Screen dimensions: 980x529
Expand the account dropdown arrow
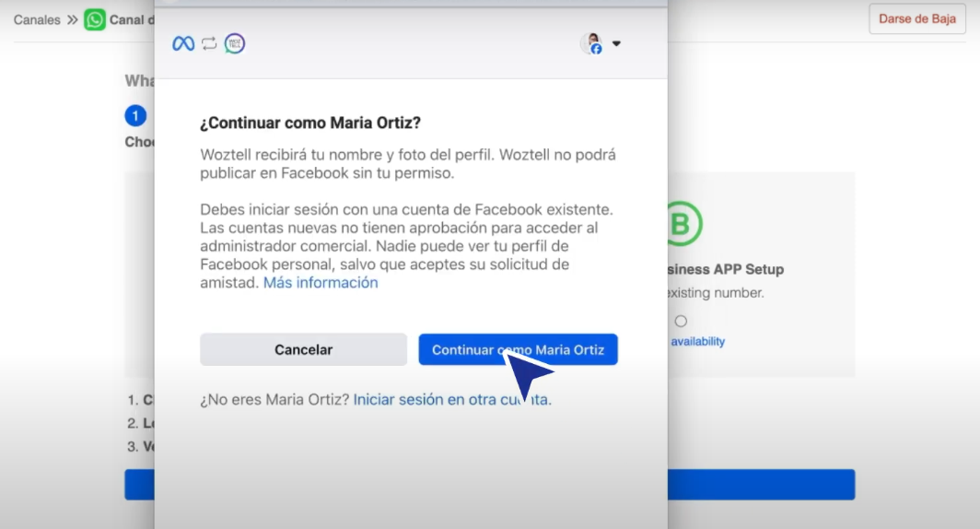tap(616, 43)
